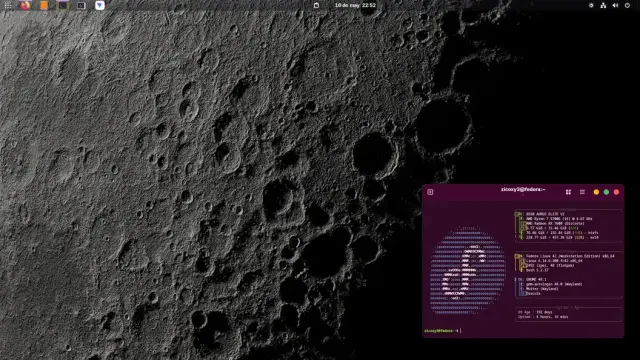Open the orange app icon beside Firefox

tap(44, 5)
